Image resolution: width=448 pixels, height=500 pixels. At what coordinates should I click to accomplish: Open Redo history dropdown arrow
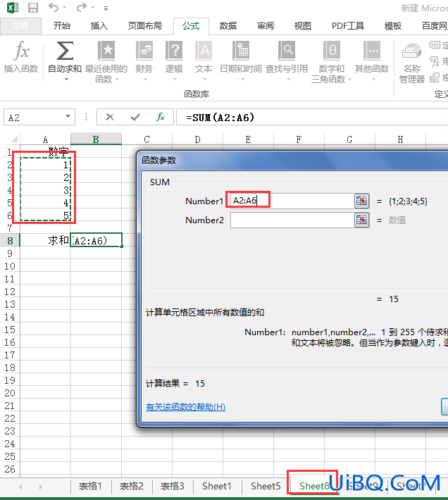93,7
